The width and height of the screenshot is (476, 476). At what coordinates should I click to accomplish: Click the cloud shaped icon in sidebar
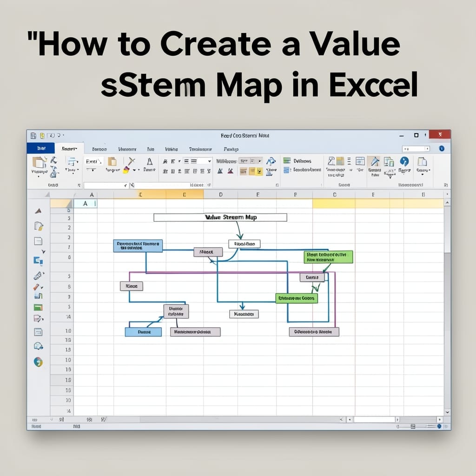click(x=38, y=346)
